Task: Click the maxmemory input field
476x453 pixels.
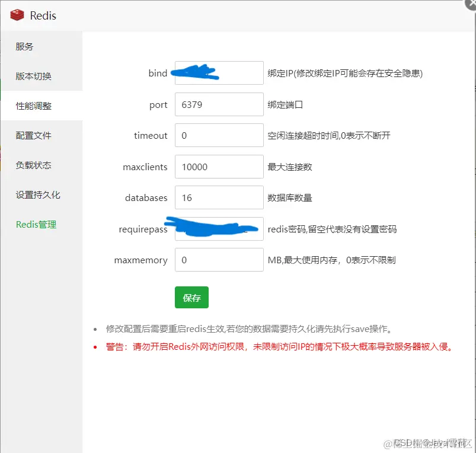Action: pyautogui.click(x=219, y=260)
